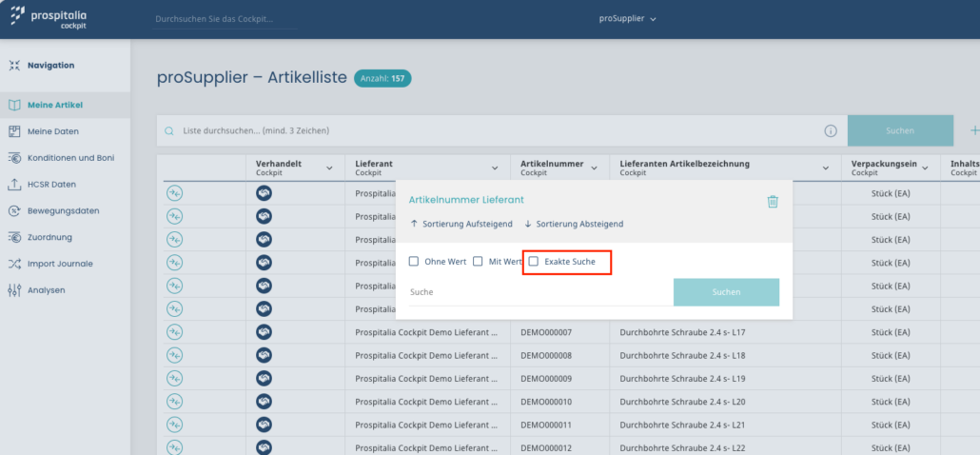The height and width of the screenshot is (455, 980).
Task: Click the Zuordnung icon
Action: point(15,238)
